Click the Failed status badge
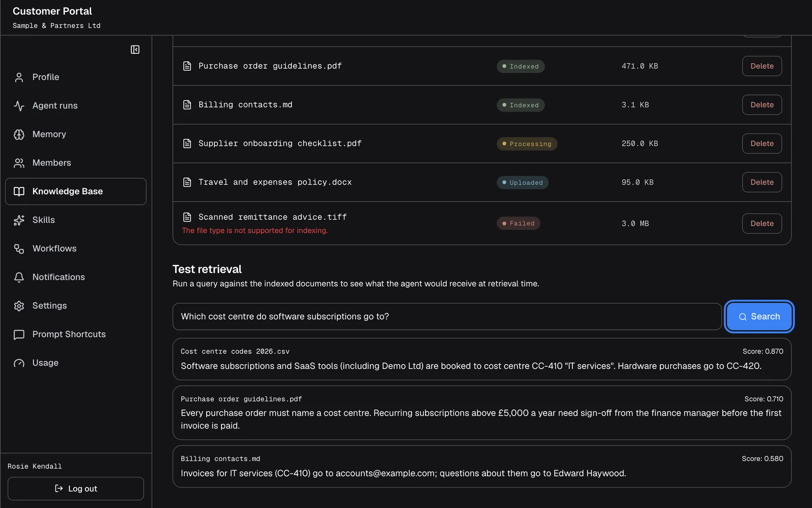Viewport: 812px width, 508px height. [x=518, y=224]
